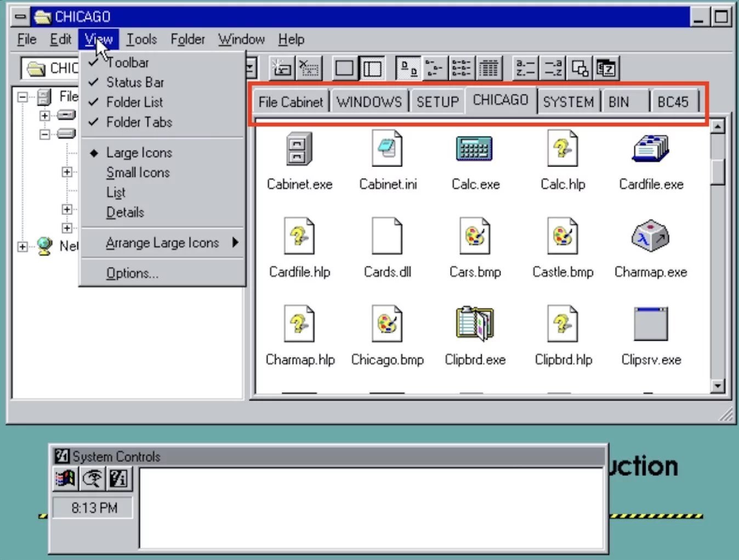739x560 pixels.
Task: Open the Arrange Large Icons submenu
Action: pos(162,242)
